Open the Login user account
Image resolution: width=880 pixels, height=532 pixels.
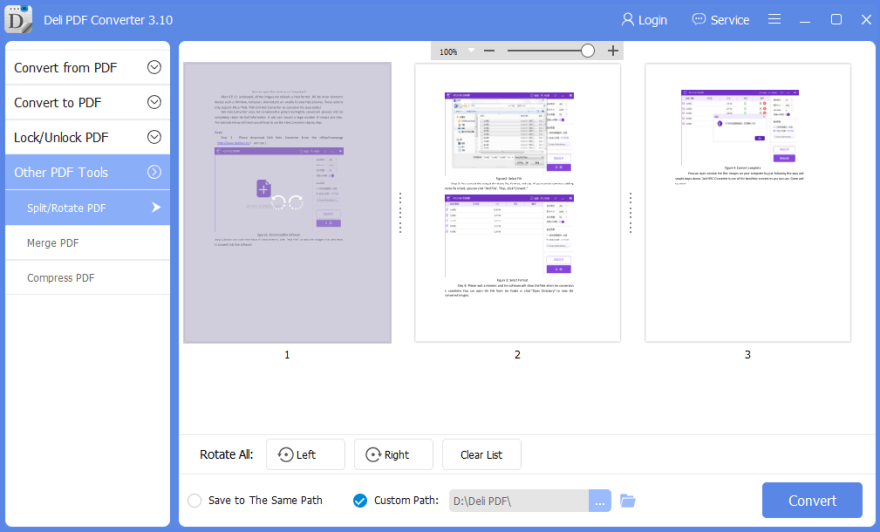coord(644,20)
